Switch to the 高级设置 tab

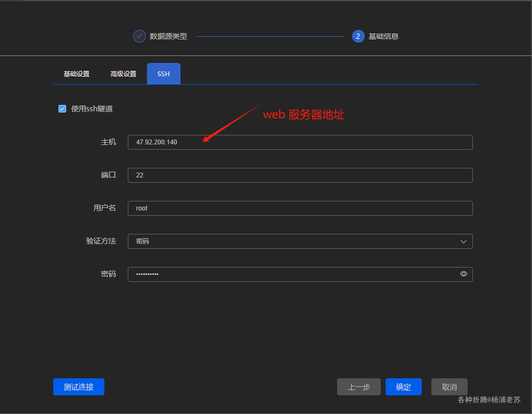coord(123,74)
